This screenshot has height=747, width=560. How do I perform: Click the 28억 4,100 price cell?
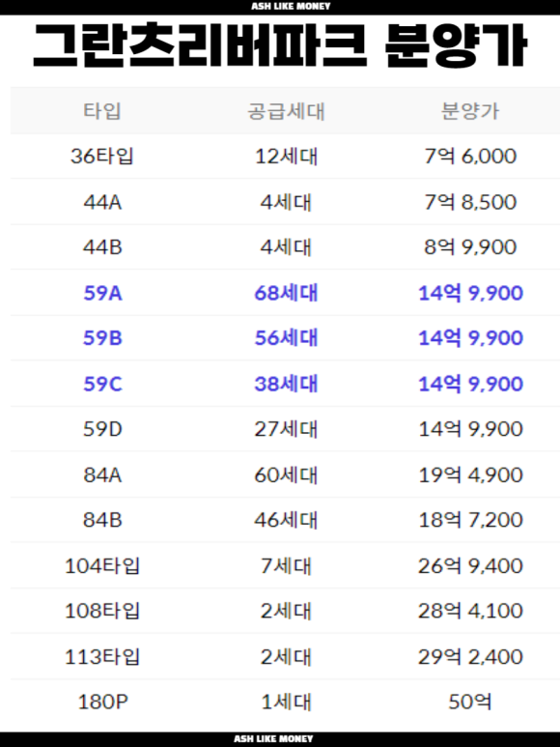click(x=470, y=611)
